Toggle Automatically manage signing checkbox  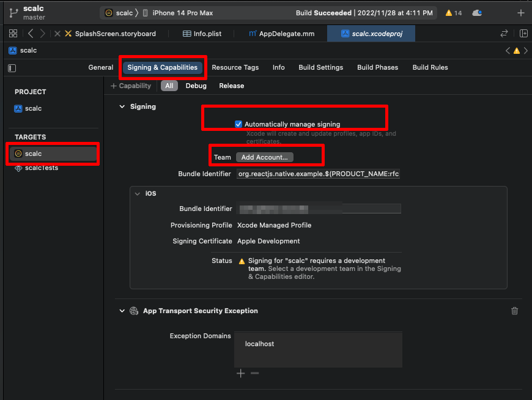(x=238, y=124)
